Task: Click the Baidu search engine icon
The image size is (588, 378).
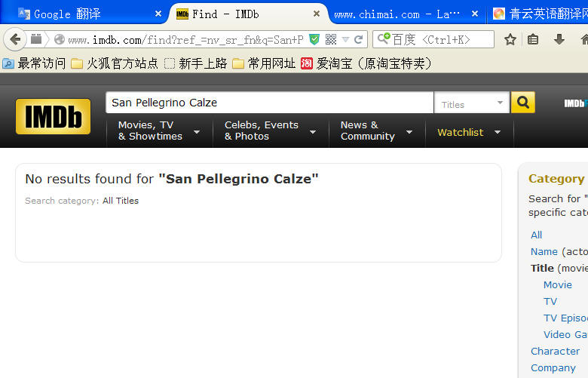Action: click(384, 38)
